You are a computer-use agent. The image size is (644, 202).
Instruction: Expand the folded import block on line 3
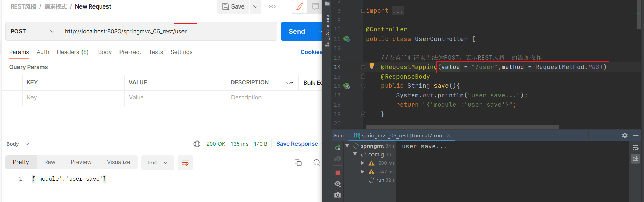[363, 11]
